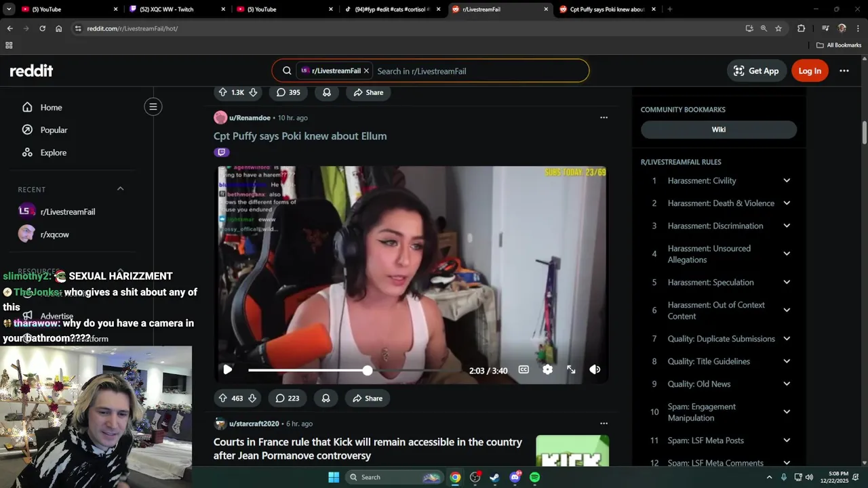
Task: Go to Home in sidebar
Action: point(51,107)
